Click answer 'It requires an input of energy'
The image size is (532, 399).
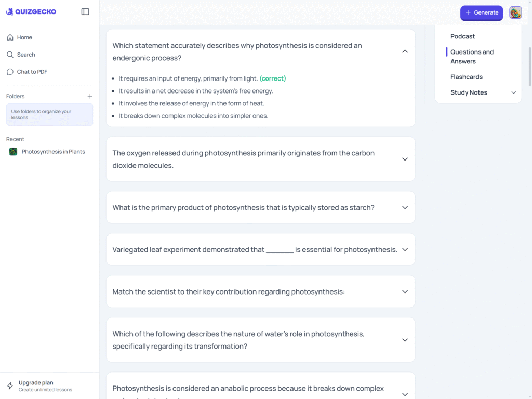click(188, 78)
